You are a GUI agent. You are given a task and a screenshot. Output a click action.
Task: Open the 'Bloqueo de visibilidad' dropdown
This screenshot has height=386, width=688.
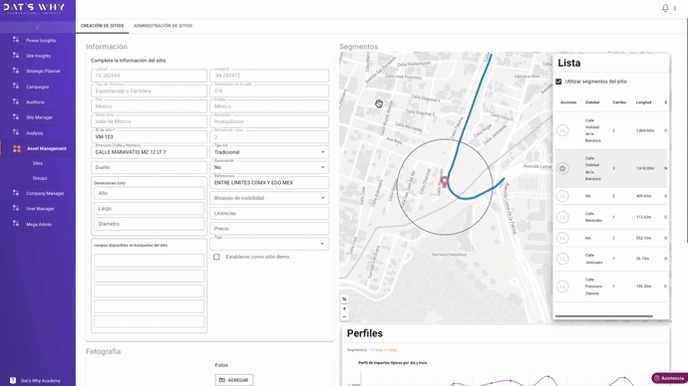pos(269,198)
